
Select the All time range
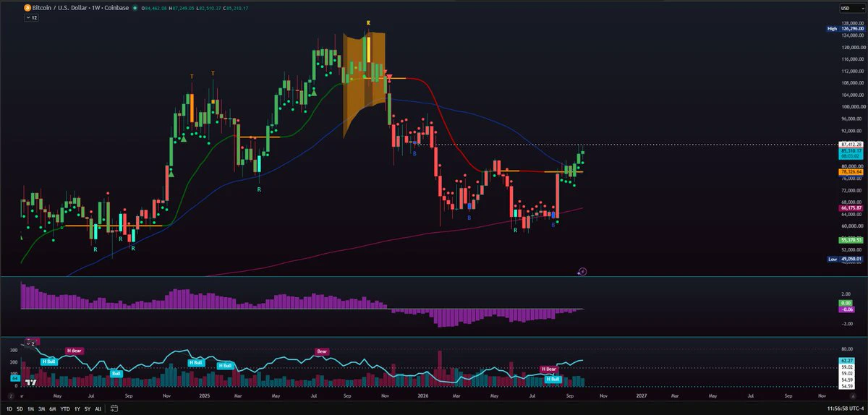pos(98,408)
